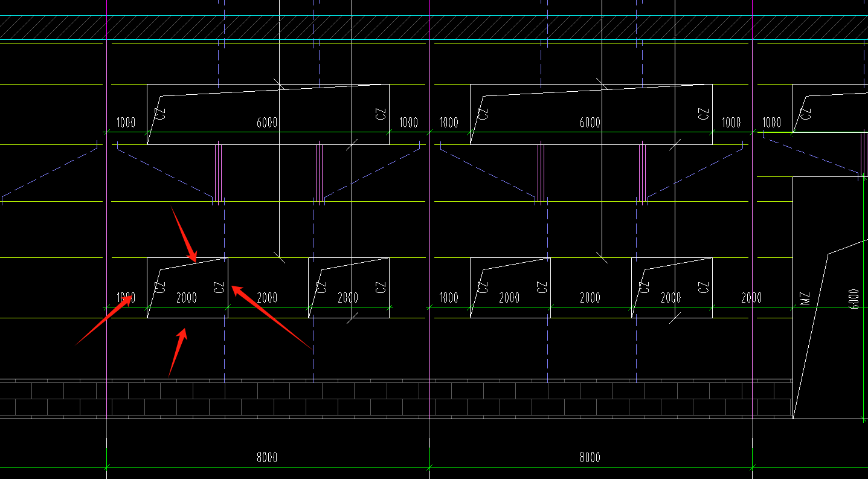
Task: Select the leftmost 2000 dimension in the lower row
Action: point(187,298)
